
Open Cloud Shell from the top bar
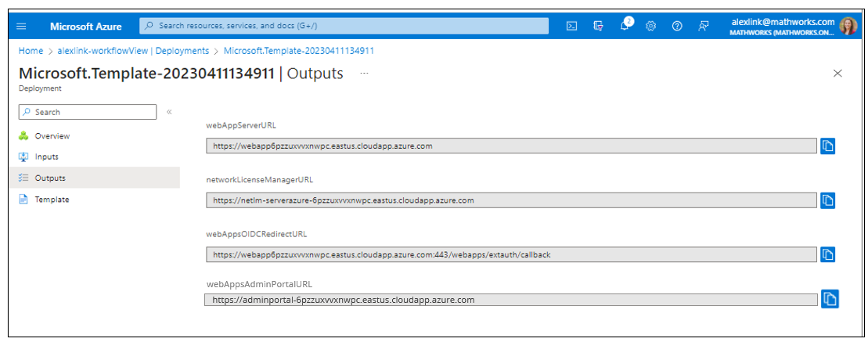pyautogui.click(x=572, y=26)
